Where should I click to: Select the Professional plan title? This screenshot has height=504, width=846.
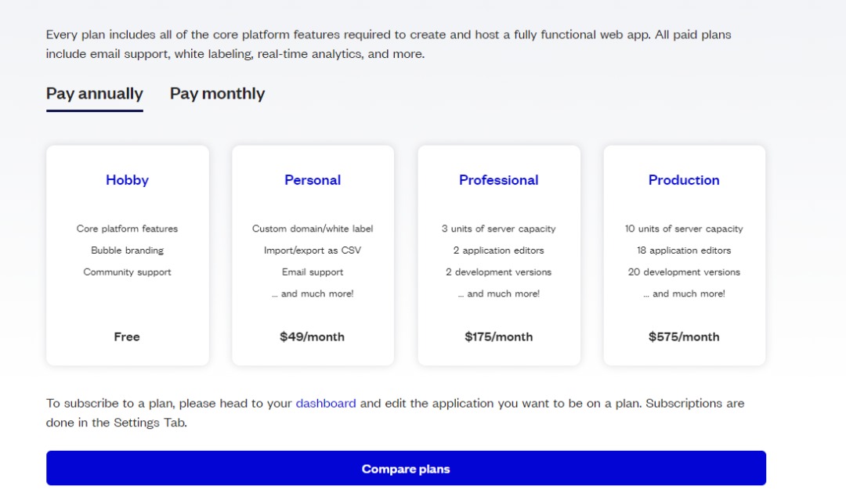[498, 180]
